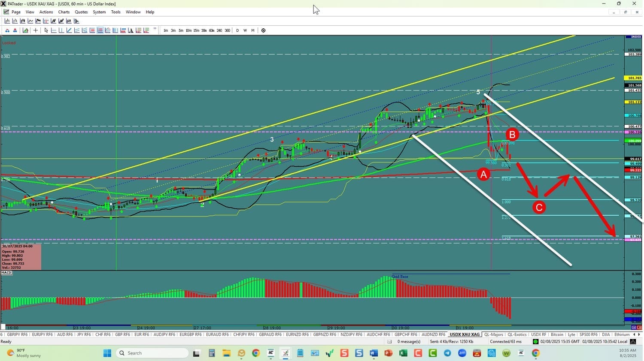The height and width of the screenshot is (361, 644).
Task: Open Telegram from the taskbar
Action: [x=447, y=353]
